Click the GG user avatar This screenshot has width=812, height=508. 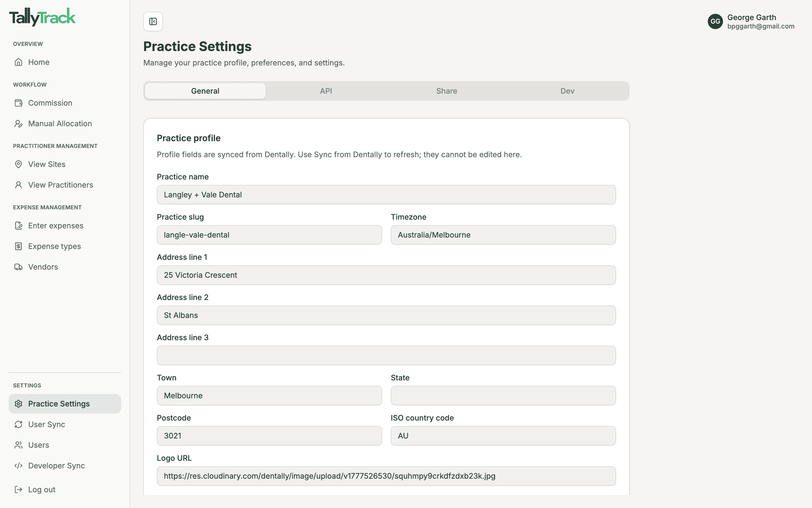(715, 21)
